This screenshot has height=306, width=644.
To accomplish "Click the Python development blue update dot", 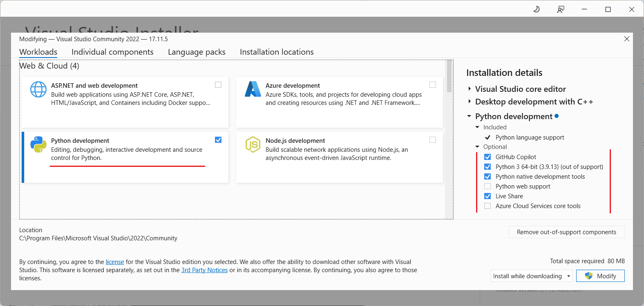I will [557, 116].
